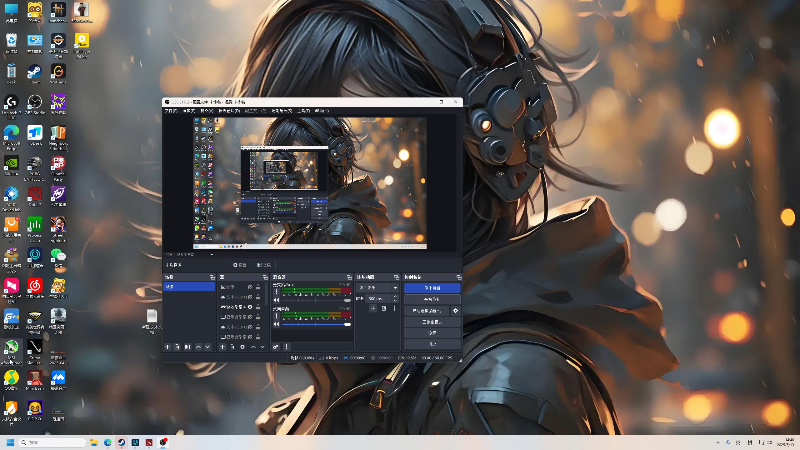The height and width of the screenshot is (450, 800).
Task: Move the scene down with arrow icon
Action: 208,347
